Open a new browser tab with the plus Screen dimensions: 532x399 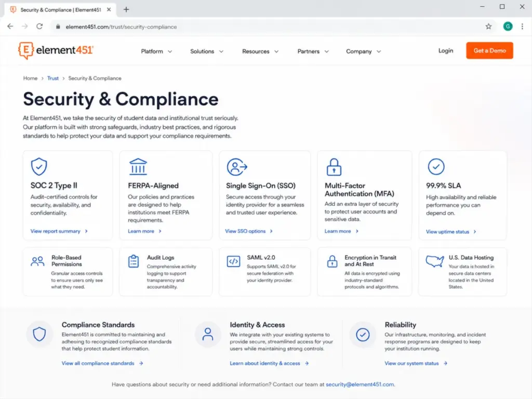[126, 9]
